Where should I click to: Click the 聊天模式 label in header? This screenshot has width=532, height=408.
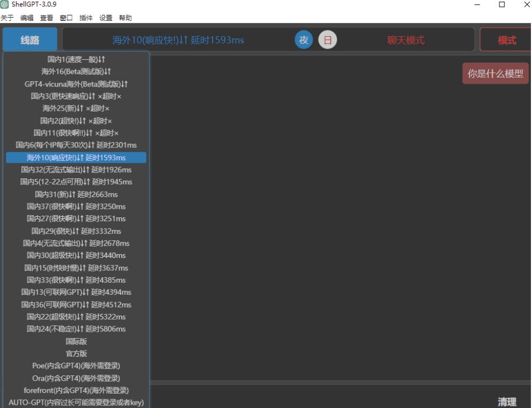point(406,41)
